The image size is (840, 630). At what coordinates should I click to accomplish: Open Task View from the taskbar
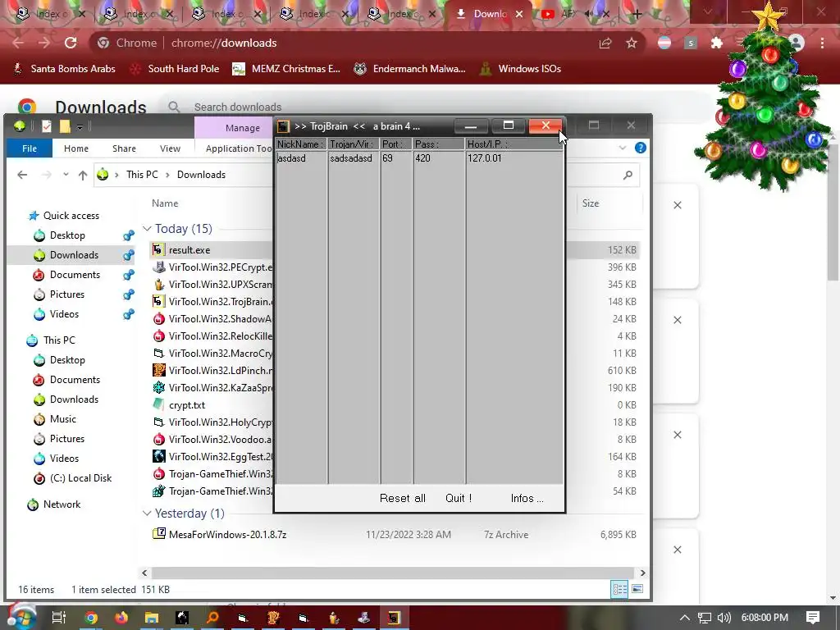coord(59,618)
